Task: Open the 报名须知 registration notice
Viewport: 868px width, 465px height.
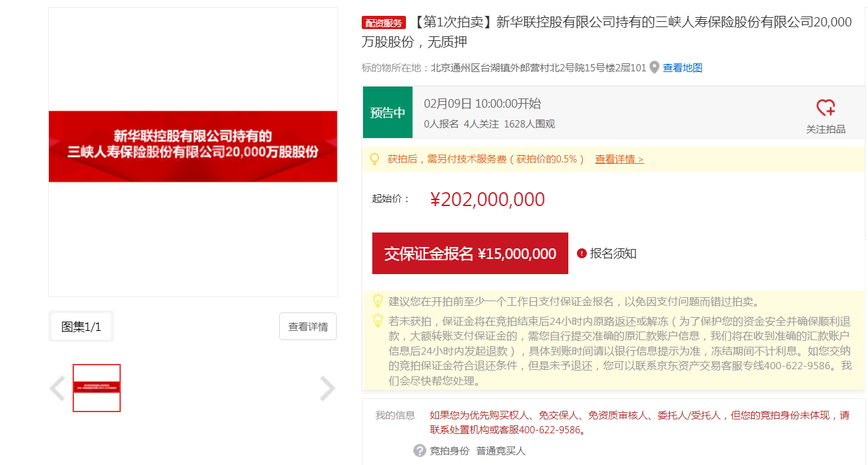Action: pos(613,254)
